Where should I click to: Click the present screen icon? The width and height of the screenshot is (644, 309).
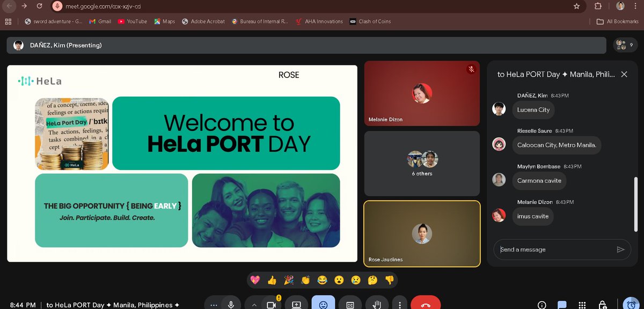pos(296,304)
